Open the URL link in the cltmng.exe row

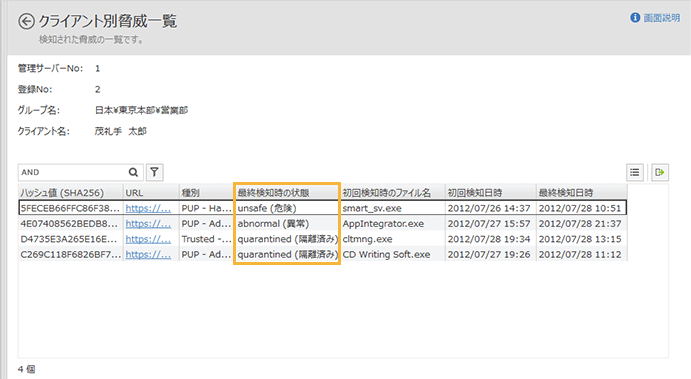[x=148, y=239]
